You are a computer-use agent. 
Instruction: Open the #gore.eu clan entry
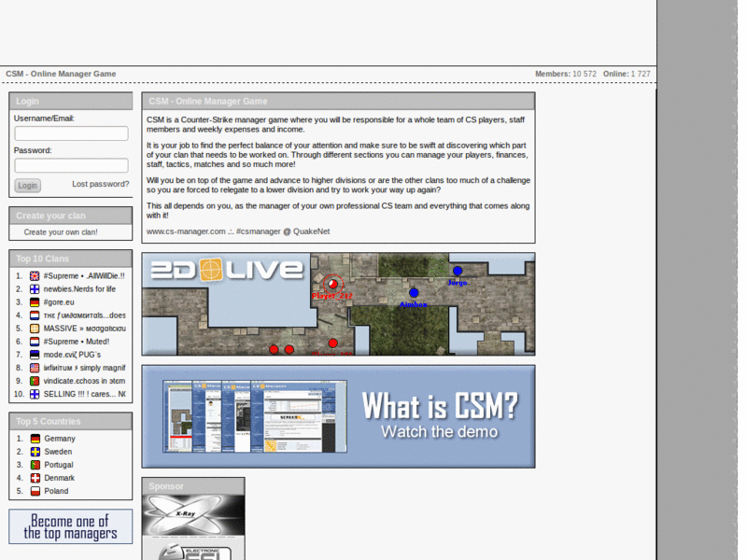(59, 302)
